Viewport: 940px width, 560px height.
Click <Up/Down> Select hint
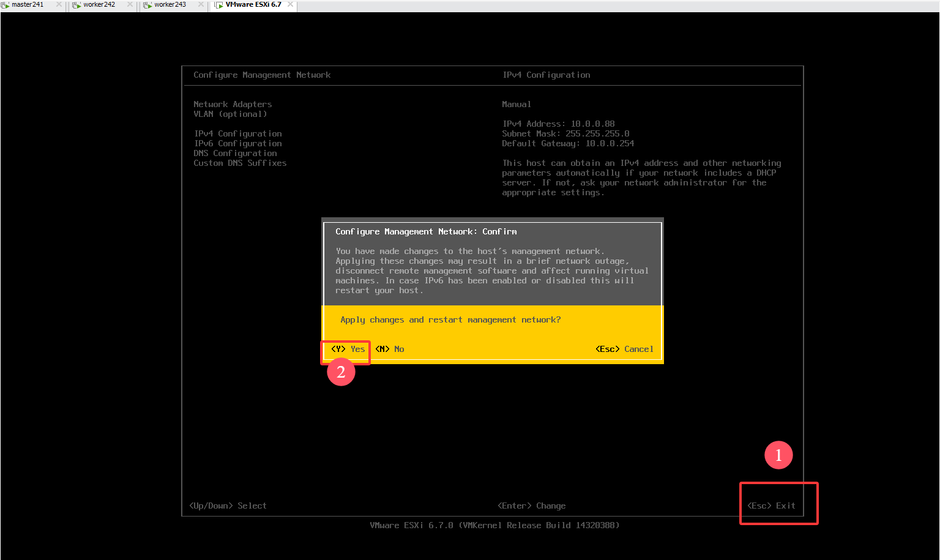(x=228, y=506)
